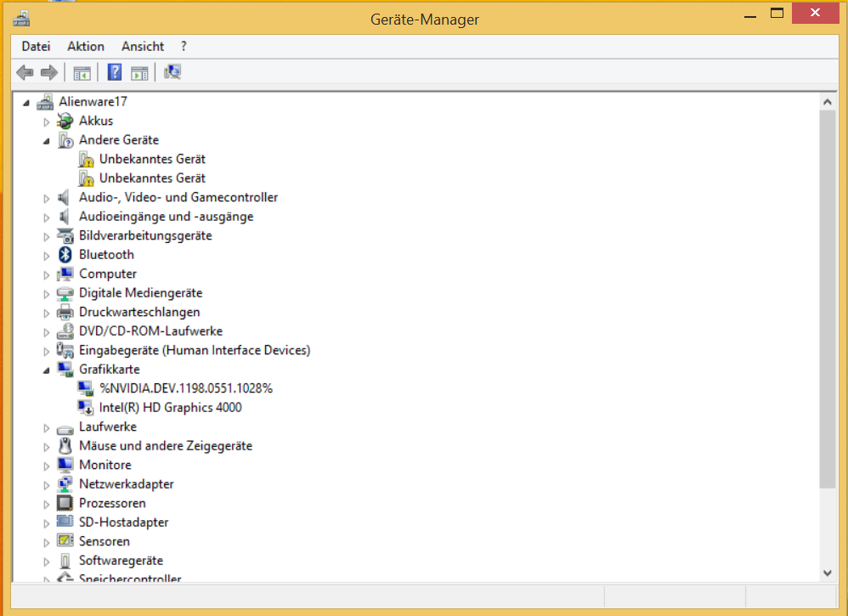Expand the Bluetooth category
The width and height of the screenshot is (848, 616).
point(47,256)
